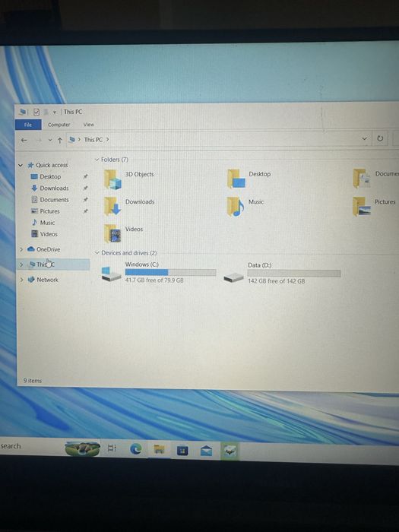
Task: Click This PC in the address breadcrumb
Action: (x=93, y=139)
